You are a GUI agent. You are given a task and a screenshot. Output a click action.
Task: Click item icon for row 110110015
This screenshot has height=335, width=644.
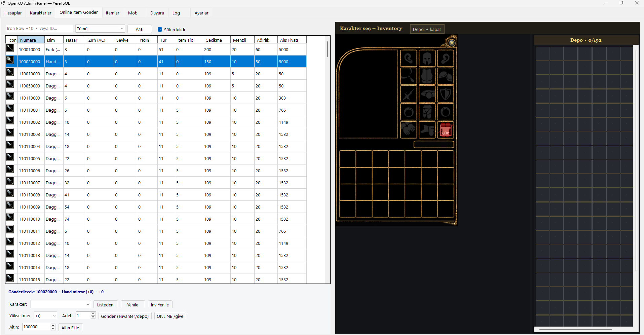point(10,278)
